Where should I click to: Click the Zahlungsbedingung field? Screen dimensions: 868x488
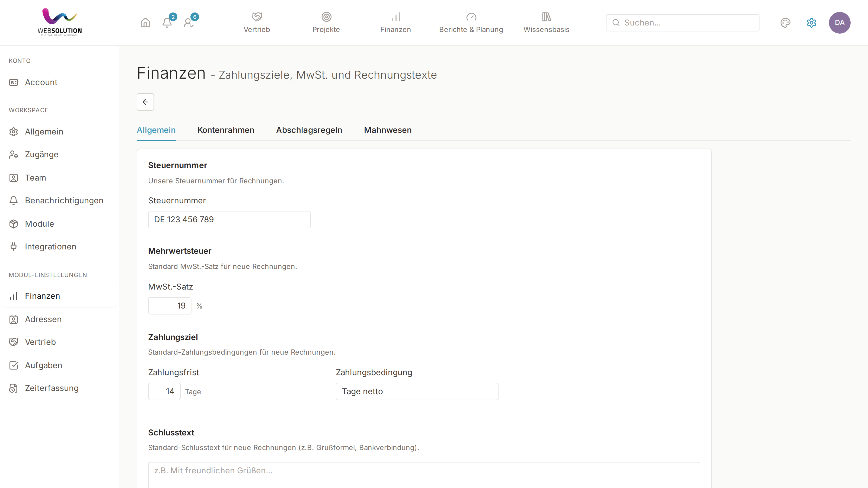point(417,391)
